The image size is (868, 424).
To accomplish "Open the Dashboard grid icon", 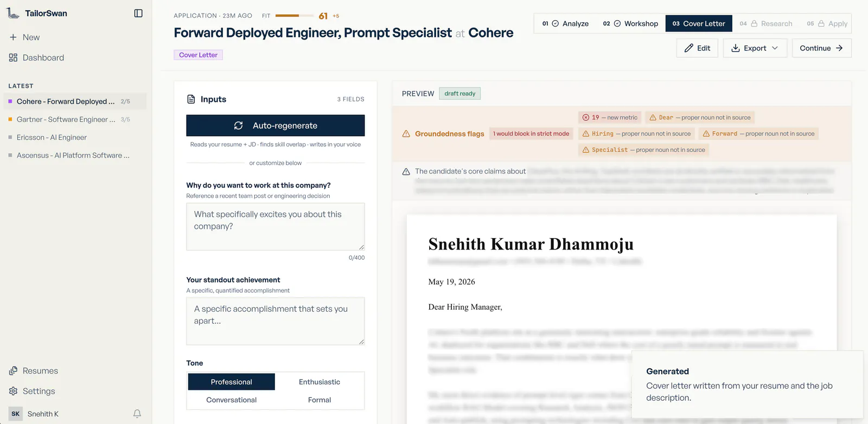I will (x=13, y=57).
